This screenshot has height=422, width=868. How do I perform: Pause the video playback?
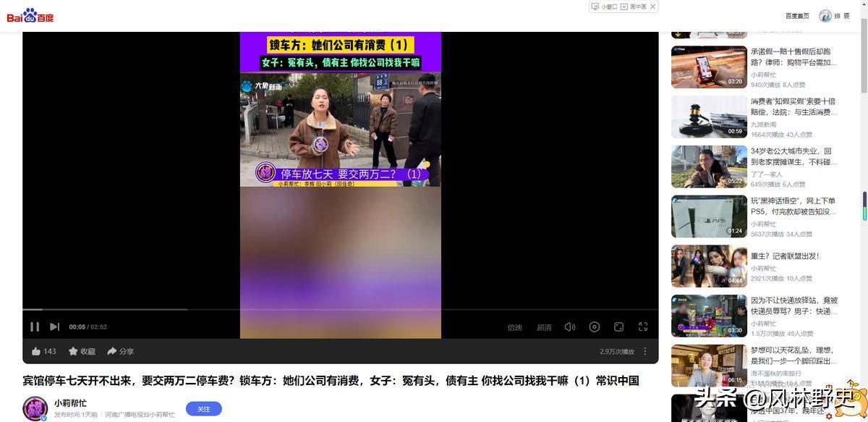coord(35,326)
